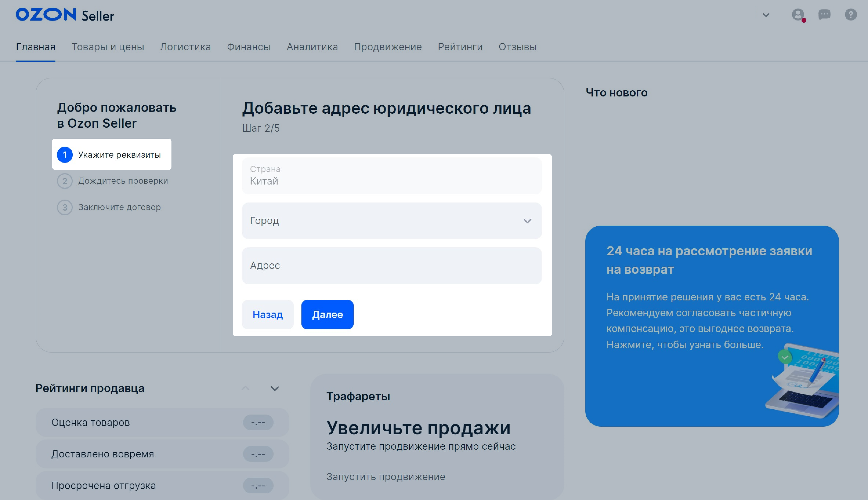Click down chevron in Рейтинги продавца

pyautogui.click(x=275, y=388)
